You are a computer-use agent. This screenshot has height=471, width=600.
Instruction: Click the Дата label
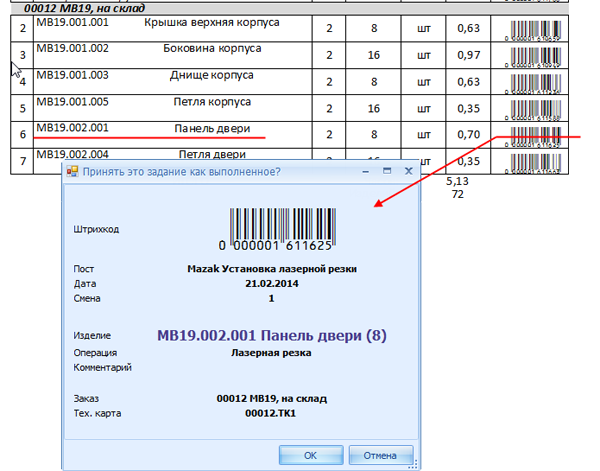[85, 284]
